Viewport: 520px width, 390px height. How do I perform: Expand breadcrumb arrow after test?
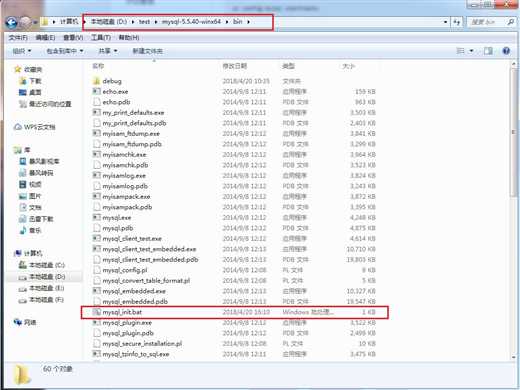pyautogui.click(x=156, y=22)
